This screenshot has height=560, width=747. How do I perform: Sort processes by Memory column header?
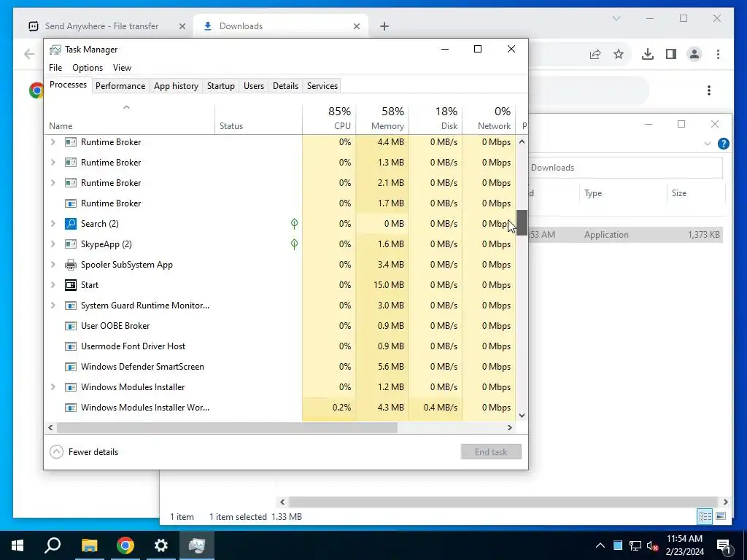382,117
